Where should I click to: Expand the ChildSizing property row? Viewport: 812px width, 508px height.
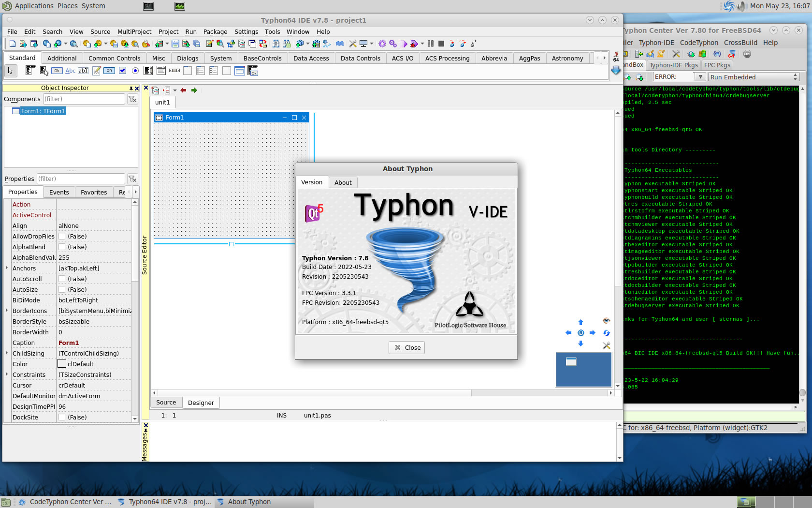[x=7, y=353]
